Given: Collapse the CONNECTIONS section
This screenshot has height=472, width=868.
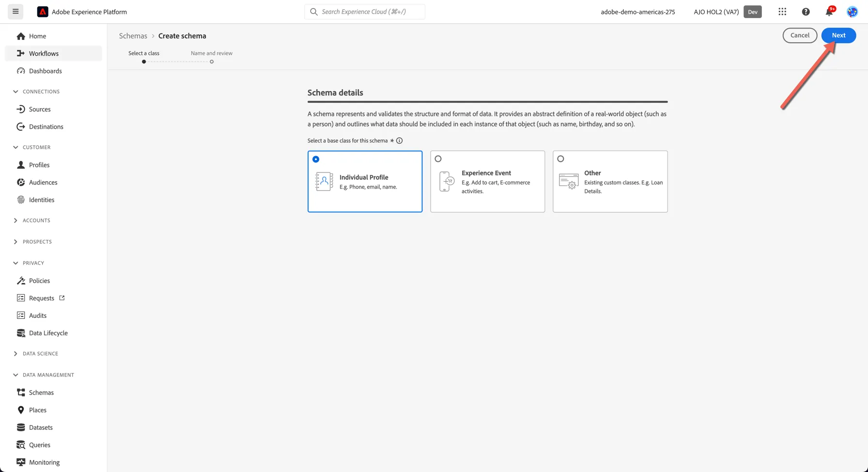Looking at the screenshot, I should 15,92.
